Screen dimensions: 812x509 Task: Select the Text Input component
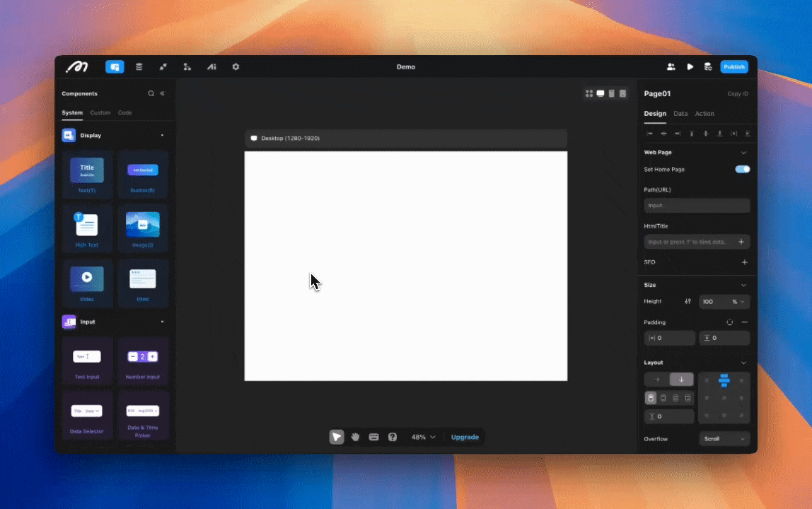pos(87,361)
